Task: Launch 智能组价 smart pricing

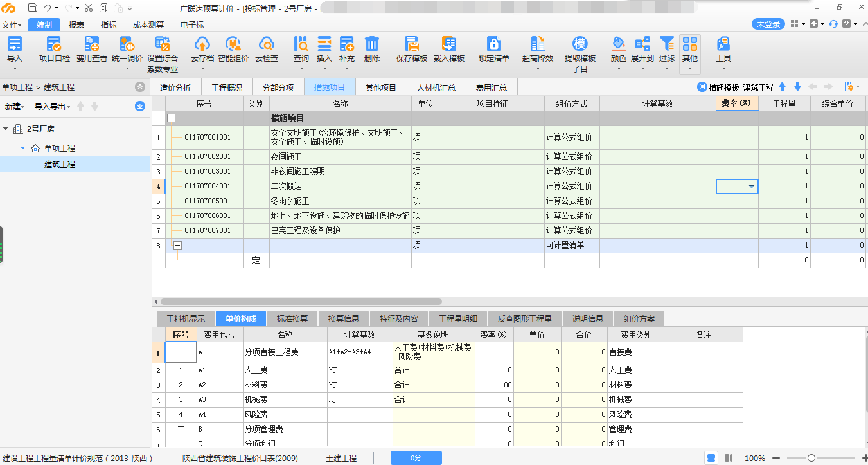Action: pyautogui.click(x=233, y=50)
